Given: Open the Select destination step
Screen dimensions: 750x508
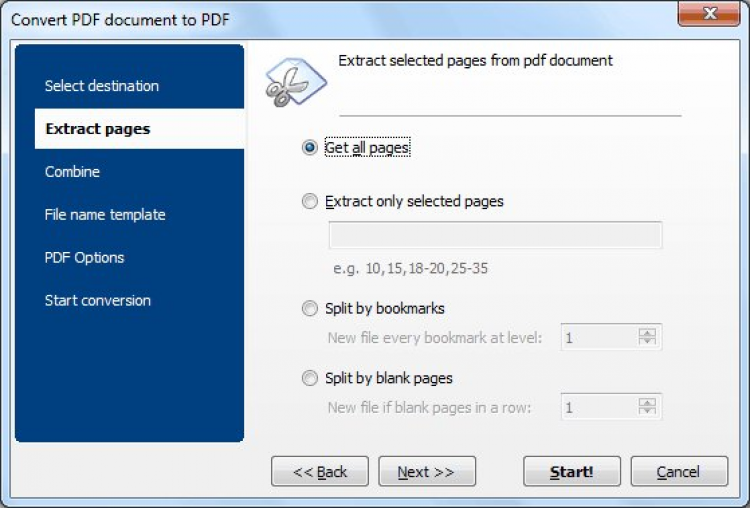Looking at the screenshot, I should click(x=101, y=86).
